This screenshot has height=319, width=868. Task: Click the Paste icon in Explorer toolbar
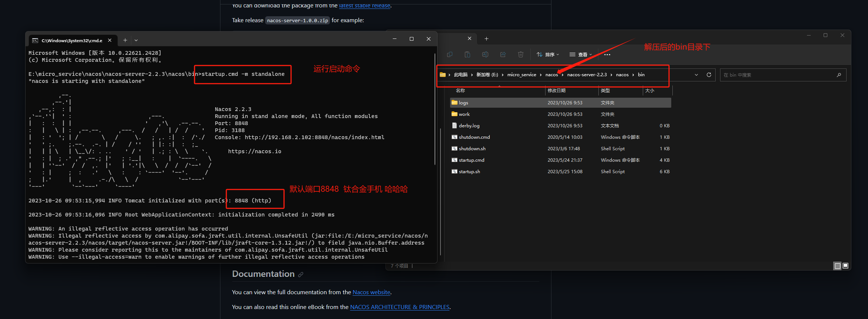click(467, 54)
